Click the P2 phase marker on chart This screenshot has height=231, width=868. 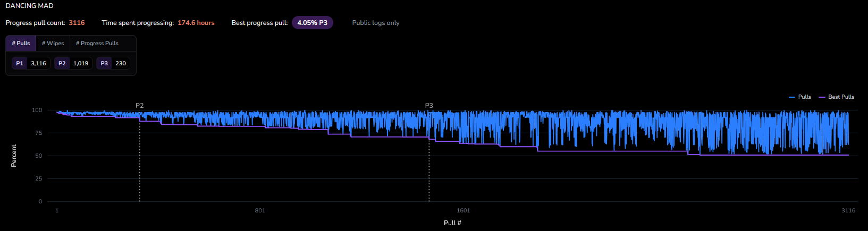click(140, 106)
